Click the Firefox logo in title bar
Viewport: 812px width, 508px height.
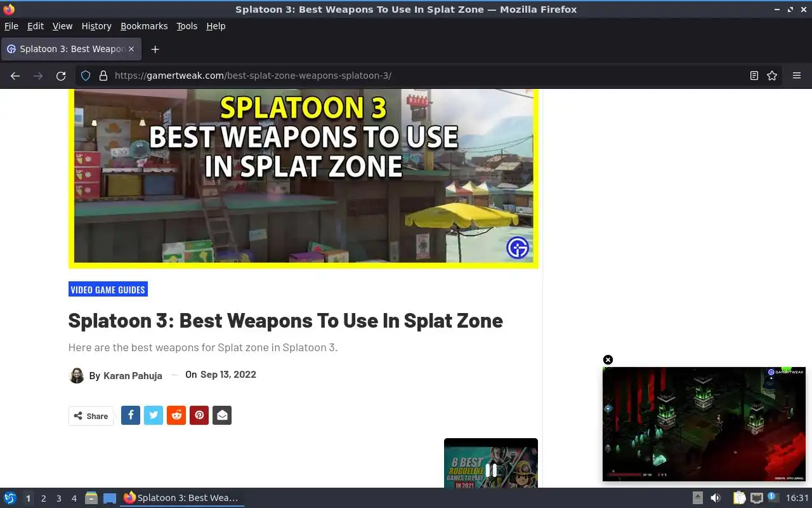pos(8,10)
